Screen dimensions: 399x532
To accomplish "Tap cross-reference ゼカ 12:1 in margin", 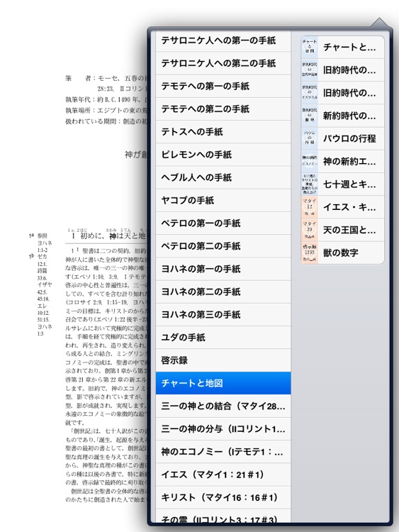I will 43,260.
